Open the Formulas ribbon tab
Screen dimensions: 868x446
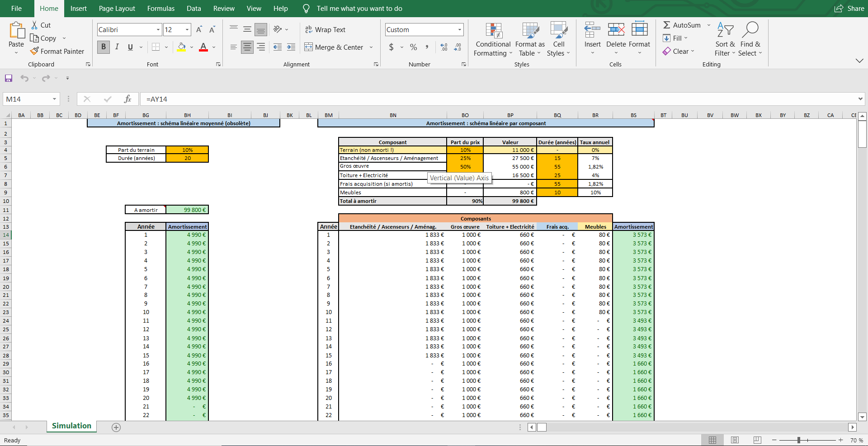pos(160,9)
